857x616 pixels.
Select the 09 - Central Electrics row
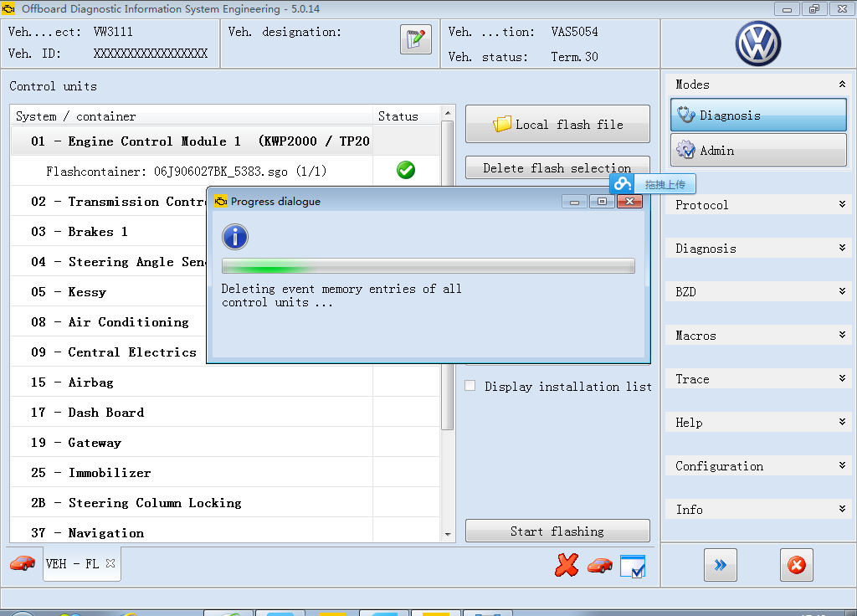(x=108, y=352)
